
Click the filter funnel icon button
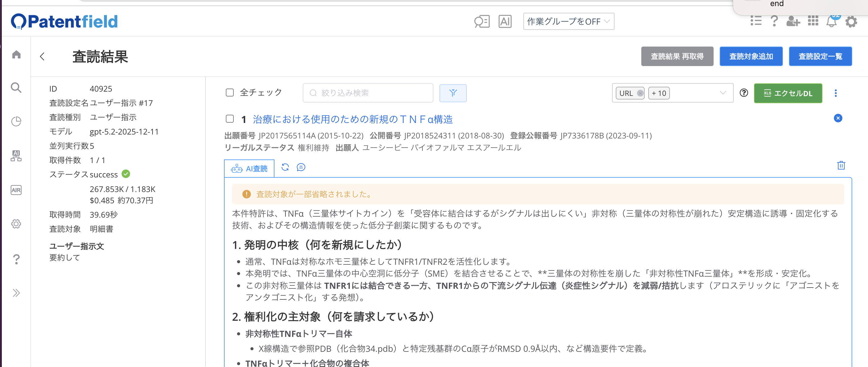[453, 93]
